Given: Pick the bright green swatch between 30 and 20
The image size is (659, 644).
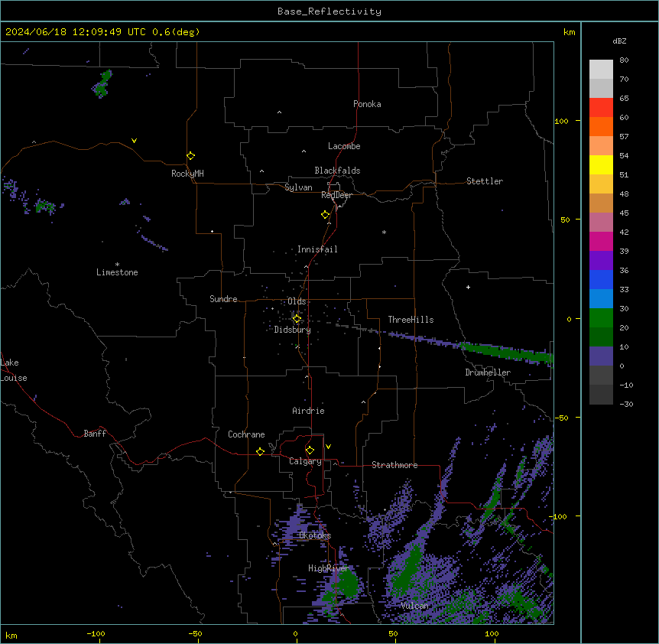Looking at the screenshot, I should click(601, 318).
